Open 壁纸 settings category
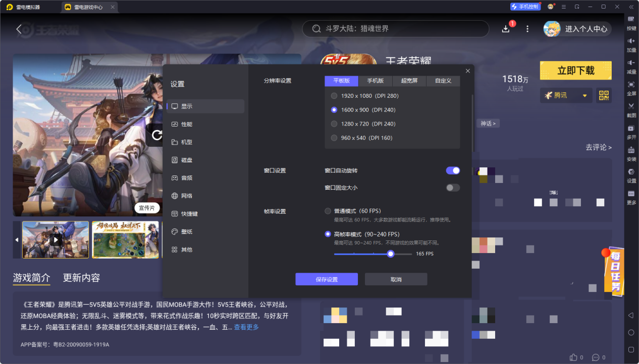 tap(205, 231)
